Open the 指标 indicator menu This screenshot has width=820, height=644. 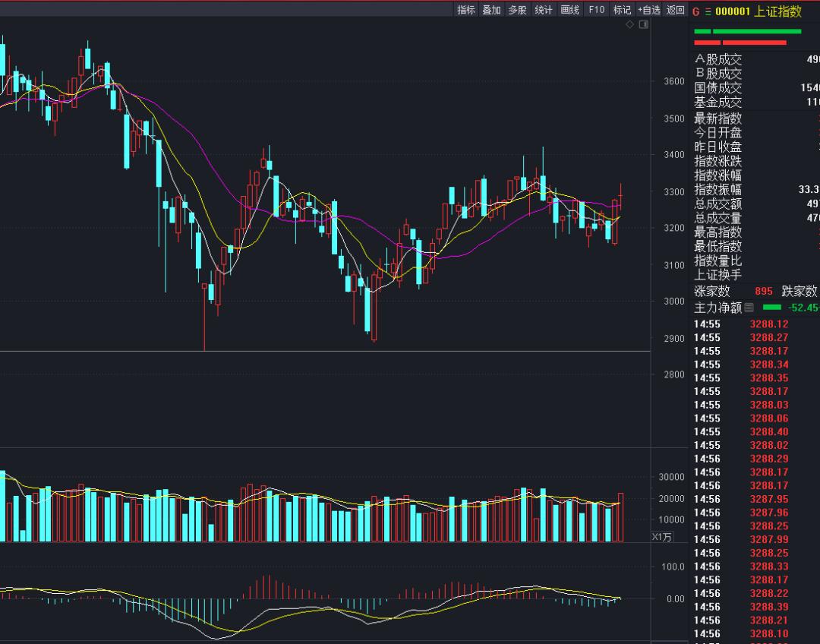(x=466, y=10)
